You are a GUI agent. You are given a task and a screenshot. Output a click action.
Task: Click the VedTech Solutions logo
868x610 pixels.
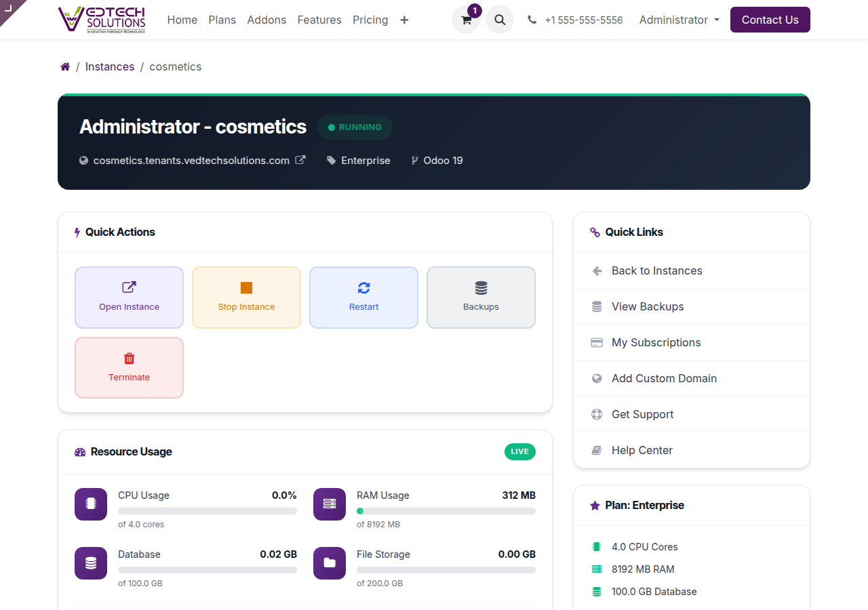click(102, 20)
